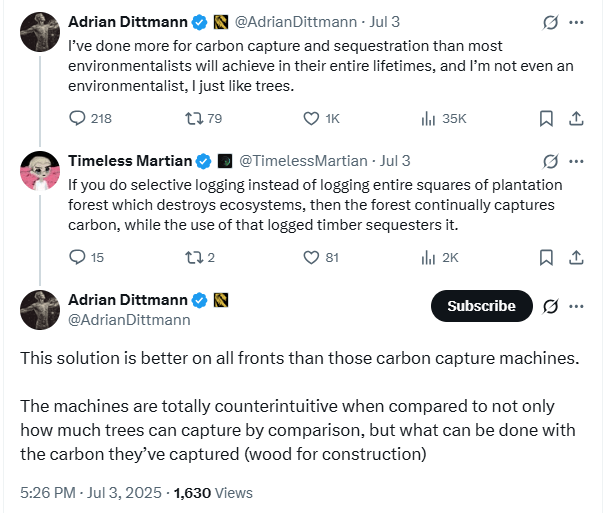Reply to Adrian Dittmann's first post

[x=78, y=118]
